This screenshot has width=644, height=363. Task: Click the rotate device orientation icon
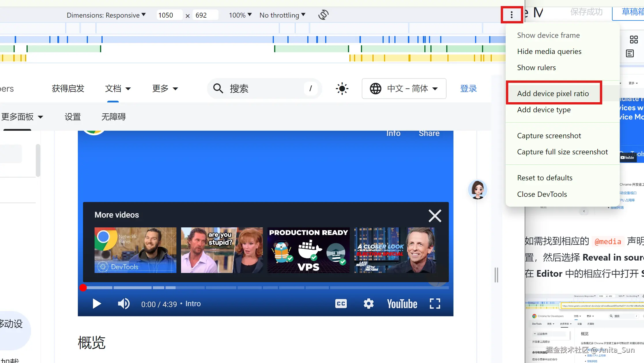point(323,15)
